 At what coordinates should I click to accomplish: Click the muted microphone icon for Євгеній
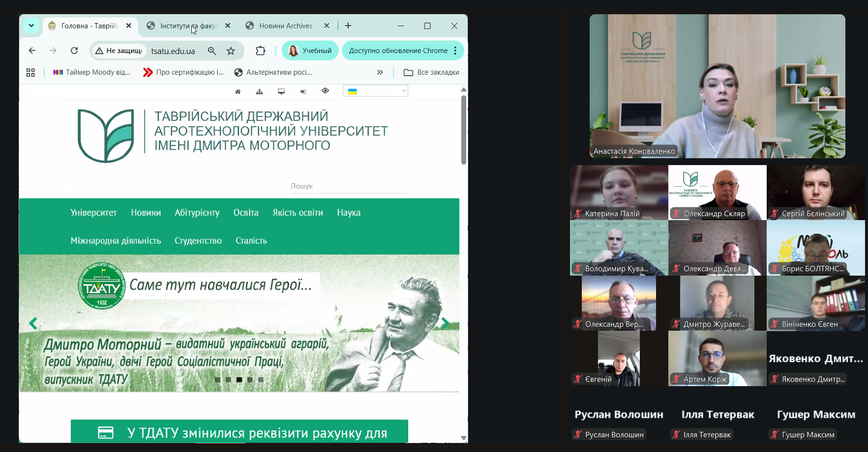tap(578, 379)
